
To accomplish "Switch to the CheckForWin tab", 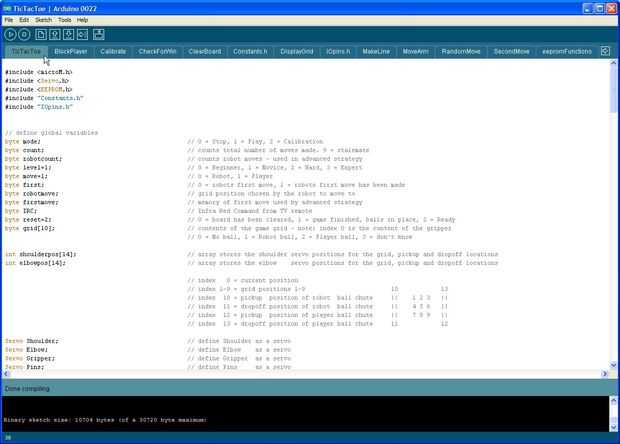I will point(157,51).
